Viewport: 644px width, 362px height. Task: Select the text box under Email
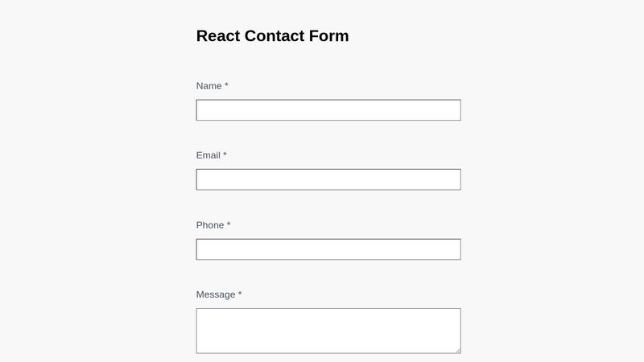(x=328, y=179)
